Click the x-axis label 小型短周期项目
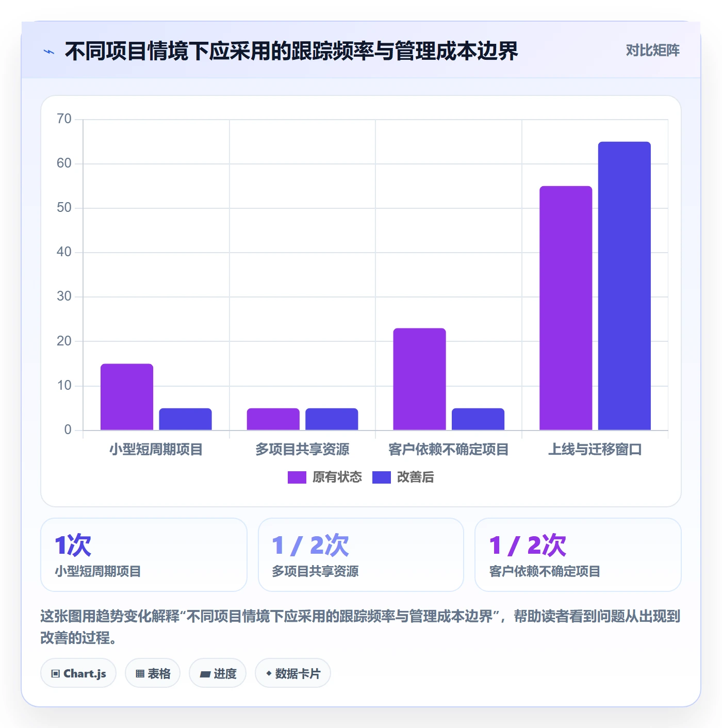Viewport: 722px width, 728px height. pos(156,450)
